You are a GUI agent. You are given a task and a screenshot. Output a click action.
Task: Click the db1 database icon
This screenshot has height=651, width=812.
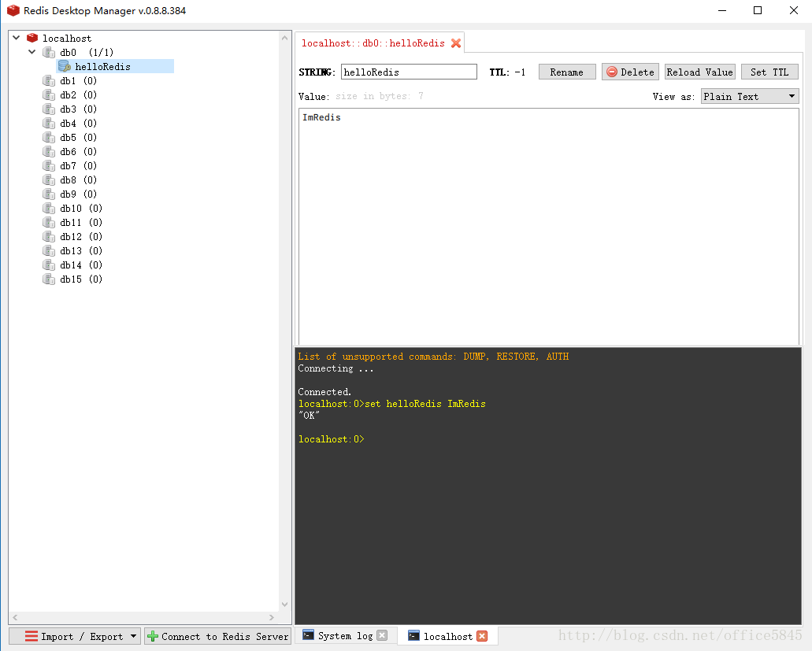tap(49, 81)
